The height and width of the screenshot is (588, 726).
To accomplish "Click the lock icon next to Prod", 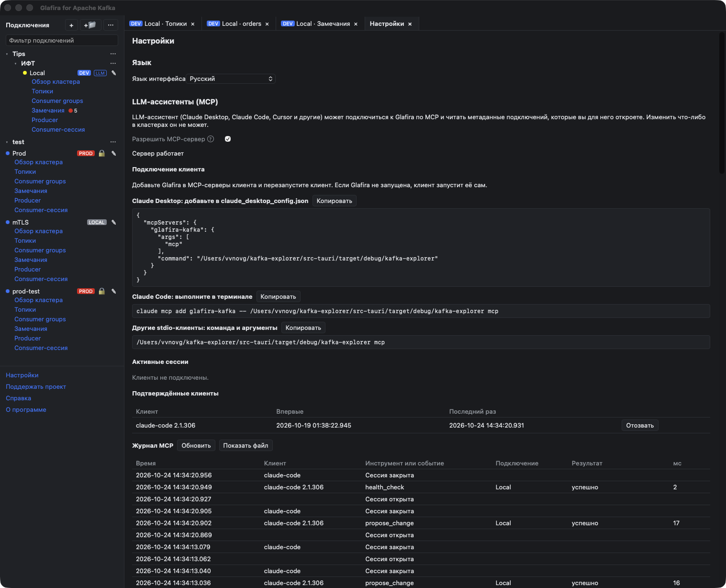I will [101, 153].
